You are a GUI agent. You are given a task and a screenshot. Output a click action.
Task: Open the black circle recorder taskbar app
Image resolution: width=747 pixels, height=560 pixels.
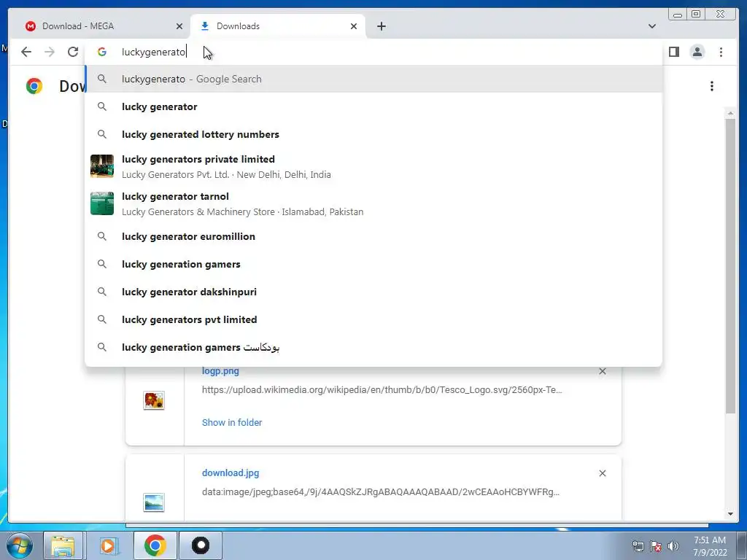tap(201, 545)
